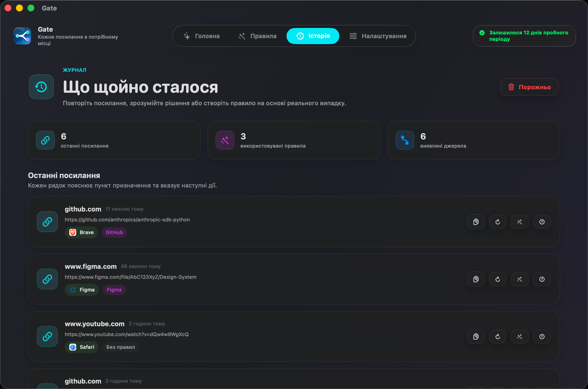Click the journal history clock icon
588x389 pixels.
point(41,87)
